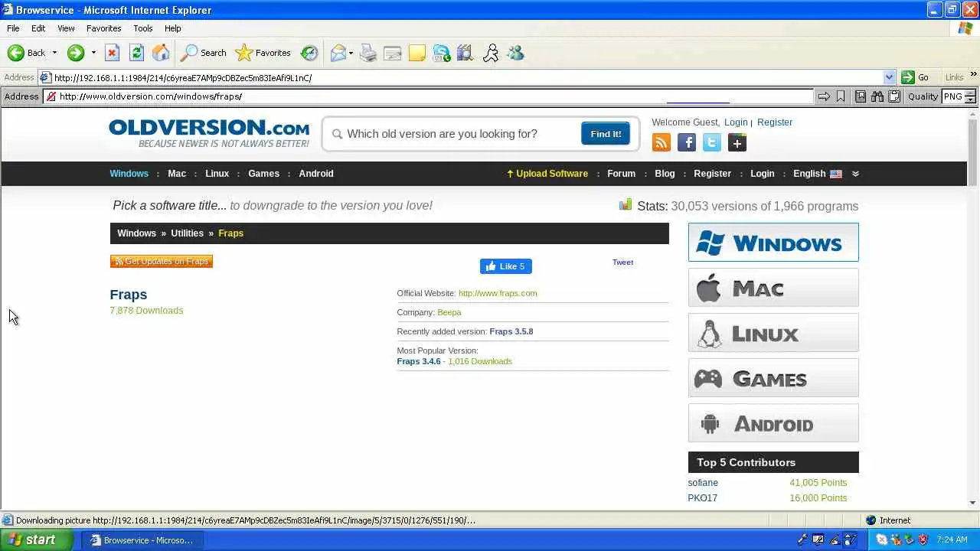Select the Mac tab in site navigation
Viewport: 980px width, 551px height.
(177, 174)
